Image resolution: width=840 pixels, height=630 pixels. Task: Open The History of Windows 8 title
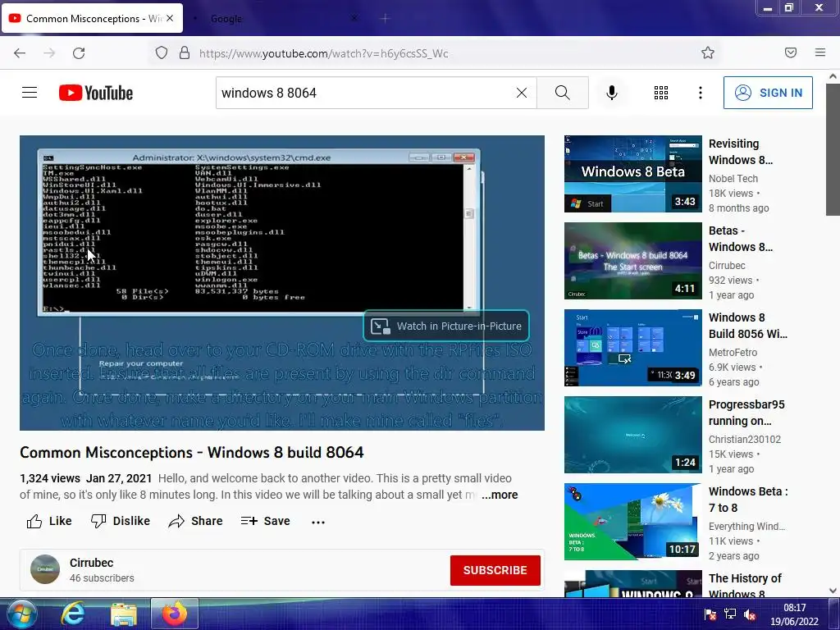click(x=745, y=585)
